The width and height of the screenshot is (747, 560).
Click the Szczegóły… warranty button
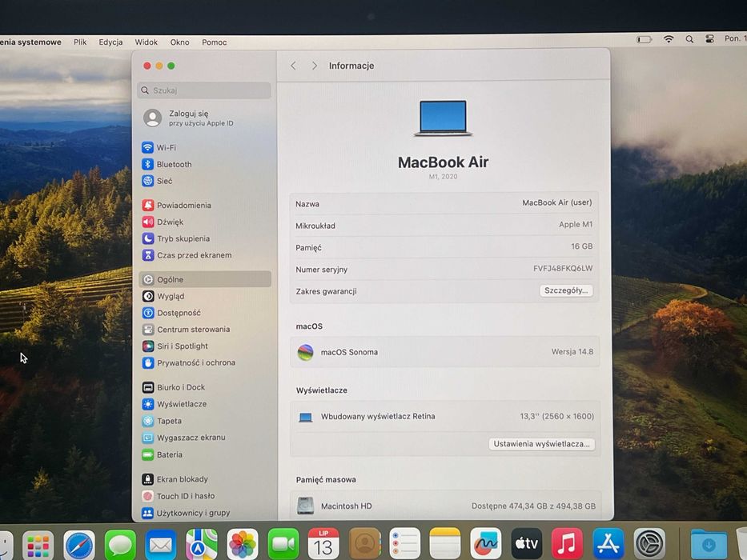(566, 290)
